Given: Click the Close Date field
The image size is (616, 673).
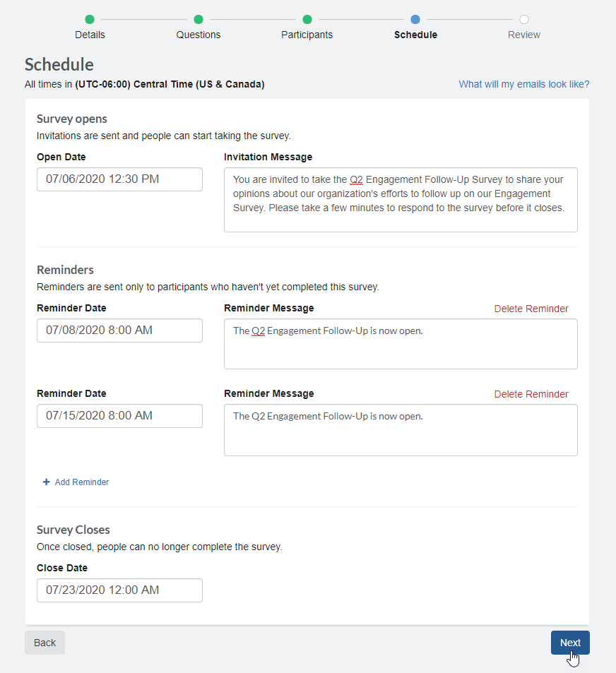Looking at the screenshot, I should pos(119,590).
